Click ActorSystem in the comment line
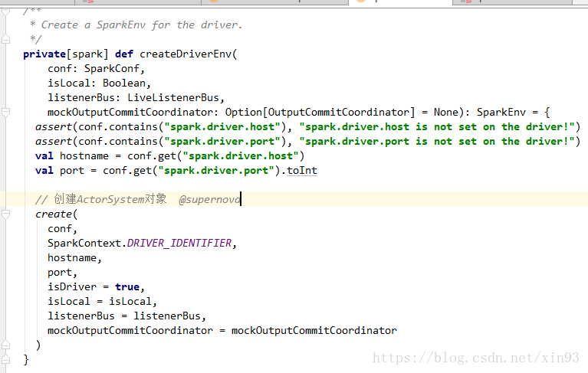588x373 pixels. click(x=110, y=199)
